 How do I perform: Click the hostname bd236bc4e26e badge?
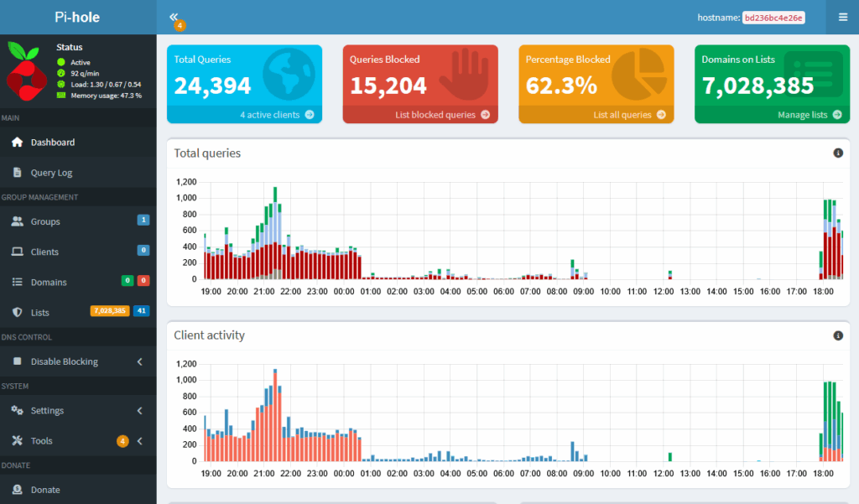773,18
